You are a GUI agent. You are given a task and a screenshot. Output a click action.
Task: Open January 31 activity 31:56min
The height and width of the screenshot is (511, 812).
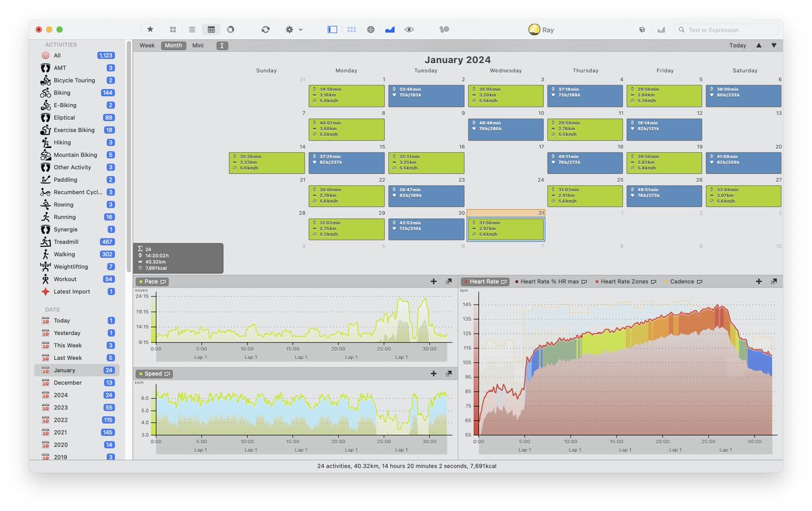[x=505, y=229]
